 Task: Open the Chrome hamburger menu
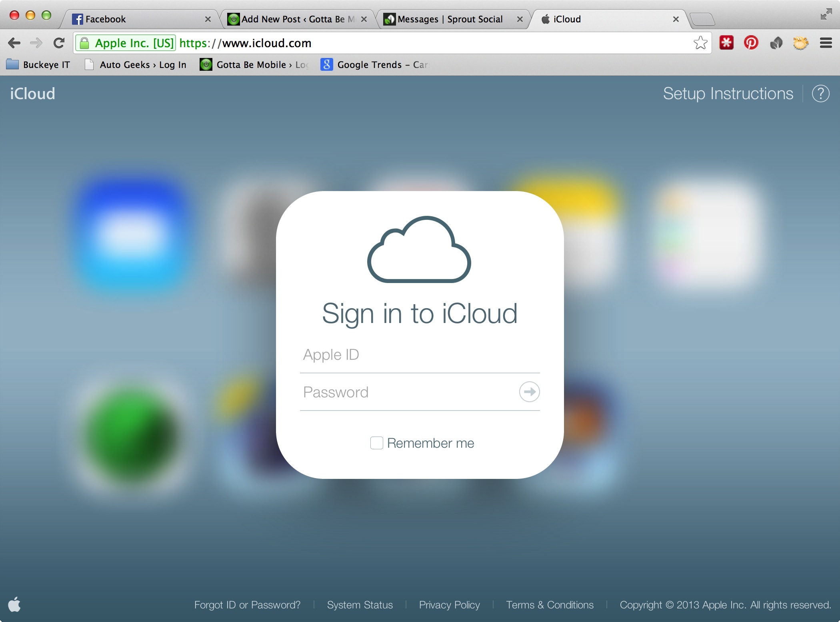pyautogui.click(x=826, y=43)
